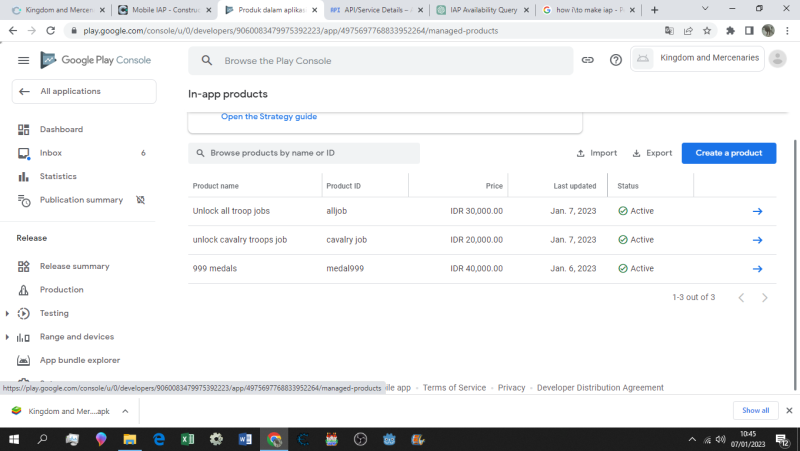Open Word from the taskbar
Viewport: 800px width, 451px height.
[x=245, y=439]
